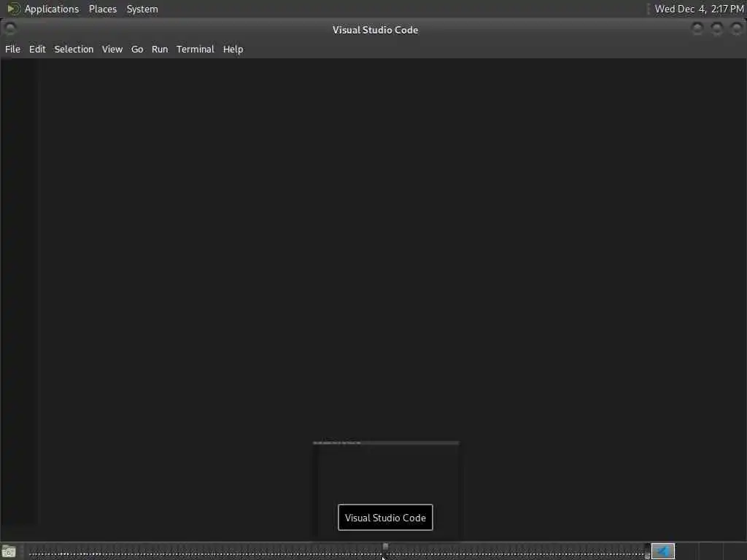This screenshot has width=747, height=560.
Task: Open the Terminal menu
Action: [x=196, y=49]
